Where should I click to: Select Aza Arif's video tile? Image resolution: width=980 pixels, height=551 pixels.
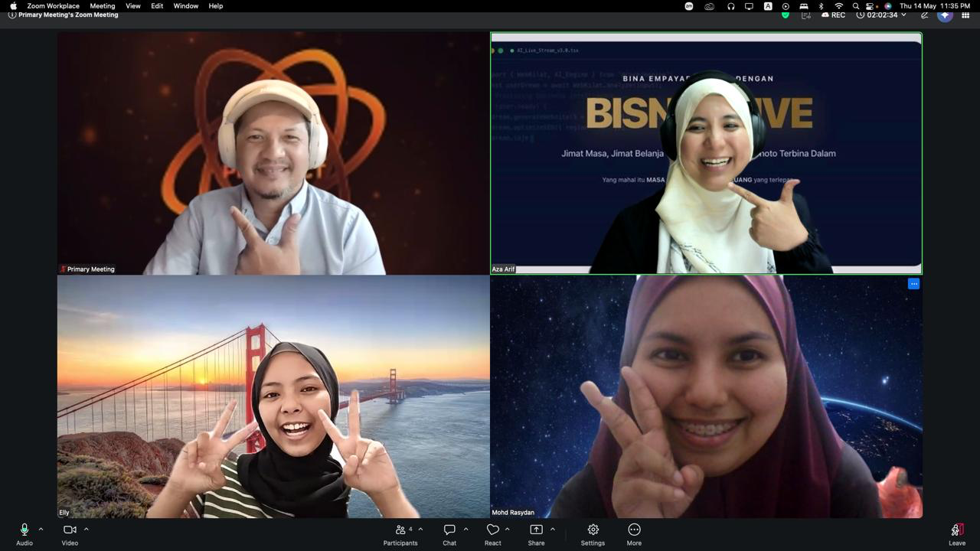(706, 153)
